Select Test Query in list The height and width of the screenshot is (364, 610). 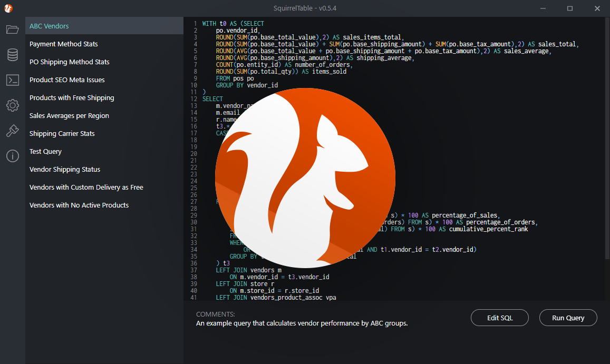[104, 151]
